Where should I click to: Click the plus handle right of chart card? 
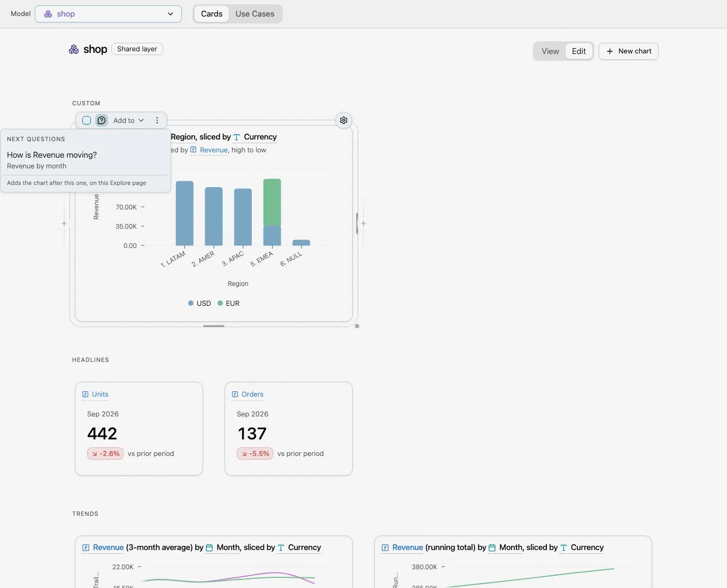click(363, 223)
